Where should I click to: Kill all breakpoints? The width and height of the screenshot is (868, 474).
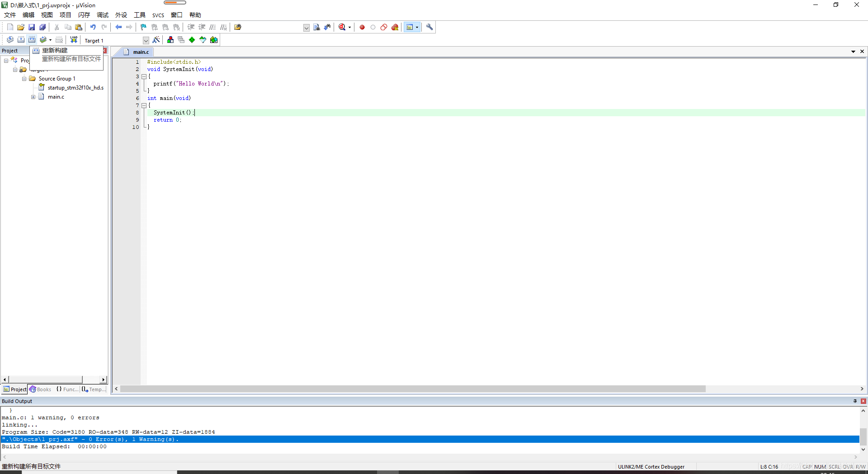coord(395,27)
